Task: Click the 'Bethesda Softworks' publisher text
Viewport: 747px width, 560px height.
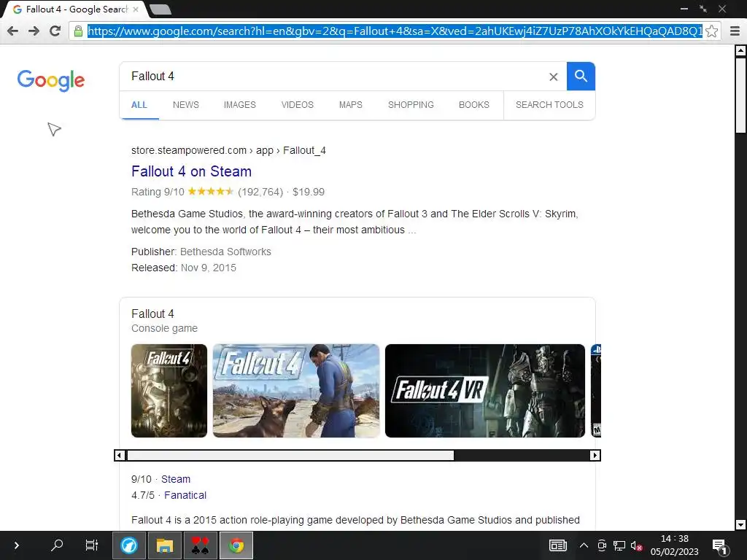Action: (225, 252)
